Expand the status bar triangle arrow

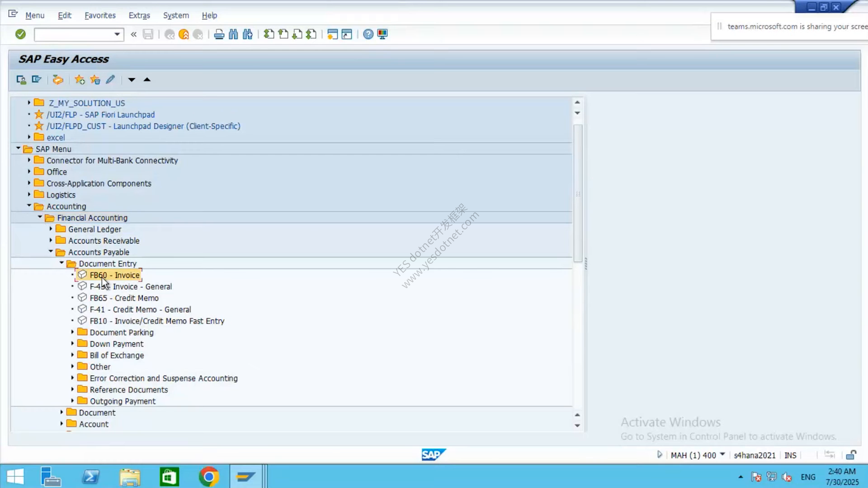(x=660, y=455)
